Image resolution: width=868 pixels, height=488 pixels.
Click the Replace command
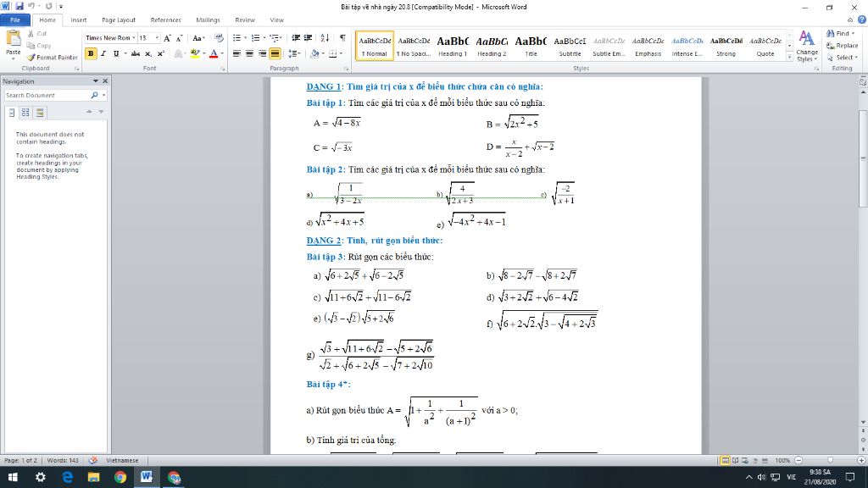coord(842,46)
